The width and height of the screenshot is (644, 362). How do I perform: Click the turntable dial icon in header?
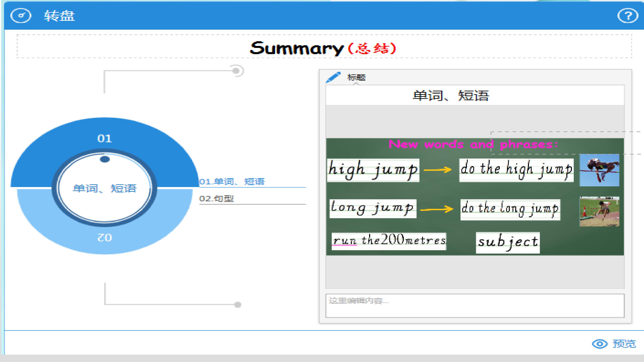(21, 16)
